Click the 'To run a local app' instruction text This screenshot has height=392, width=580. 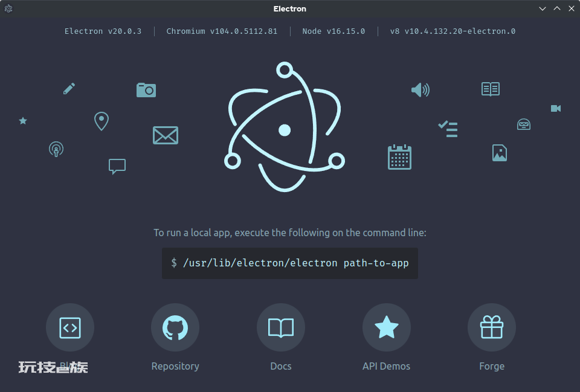tap(290, 233)
